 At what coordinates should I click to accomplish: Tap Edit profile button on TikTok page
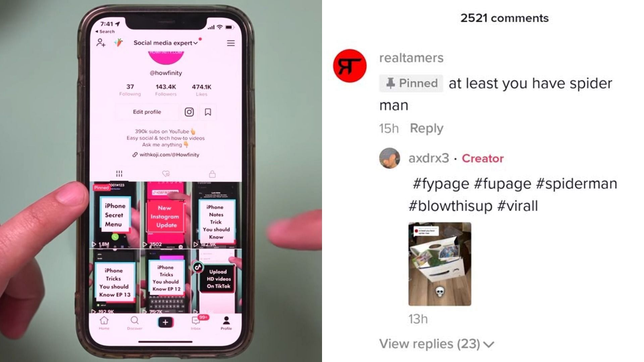pyautogui.click(x=147, y=112)
